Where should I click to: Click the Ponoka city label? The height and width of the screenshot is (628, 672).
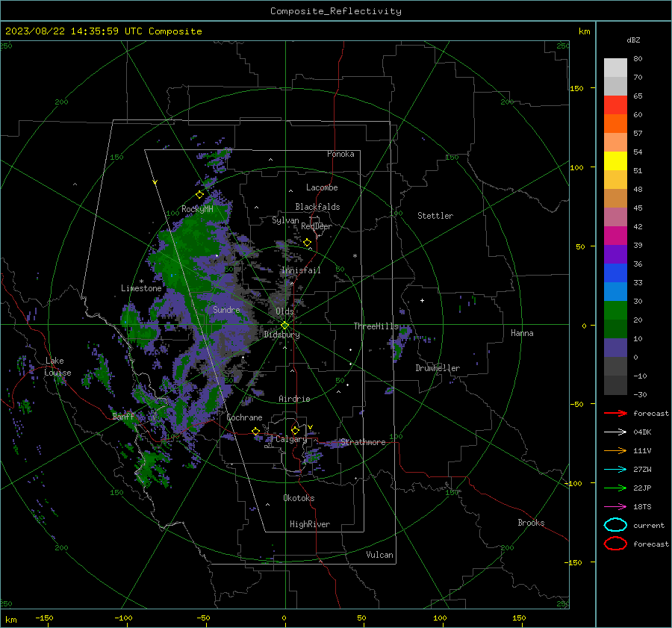click(x=340, y=154)
